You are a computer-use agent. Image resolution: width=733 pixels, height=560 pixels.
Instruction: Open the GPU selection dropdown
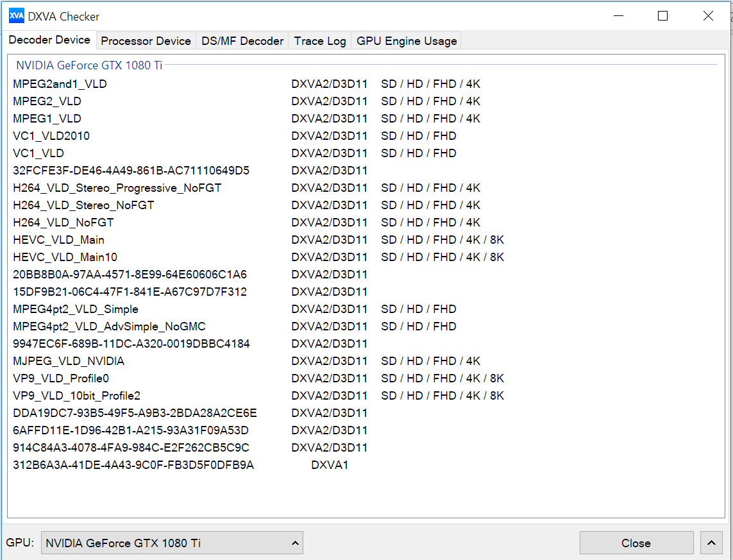click(172, 543)
